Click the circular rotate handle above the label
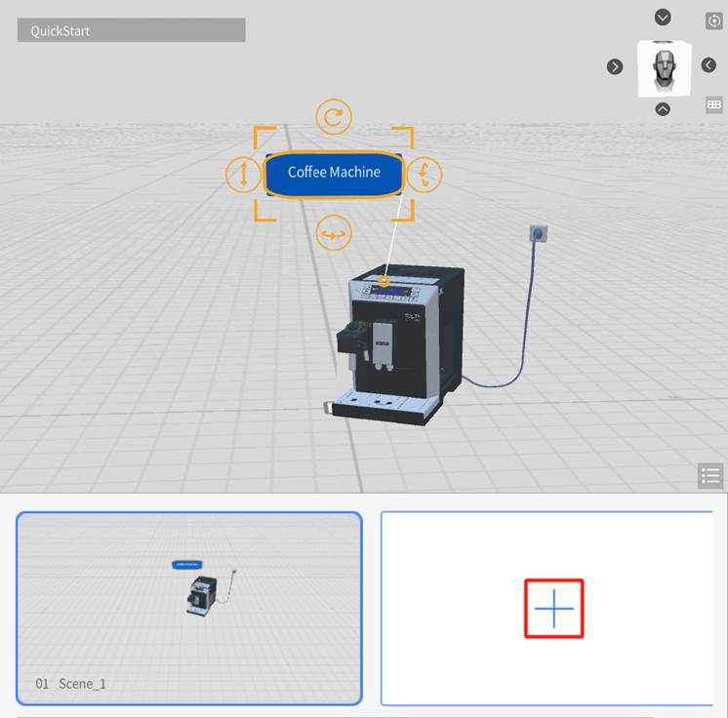The width and height of the screenshot is (728, 718). (334, 118)
